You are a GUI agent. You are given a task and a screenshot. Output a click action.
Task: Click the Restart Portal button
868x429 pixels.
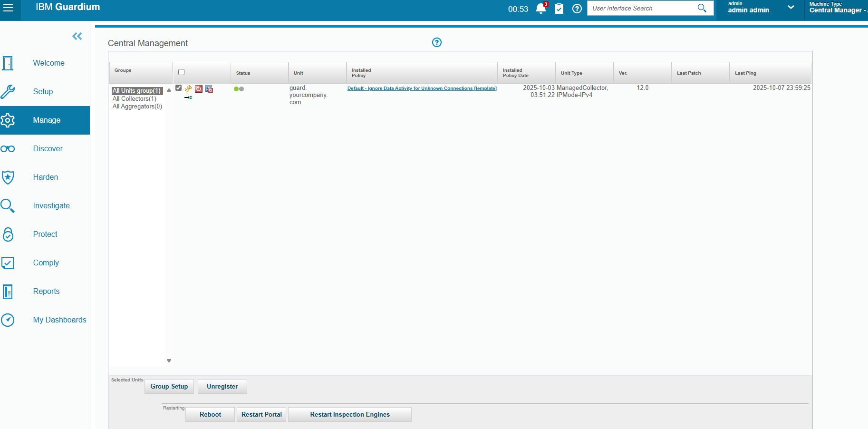click(x=261, y=415)
